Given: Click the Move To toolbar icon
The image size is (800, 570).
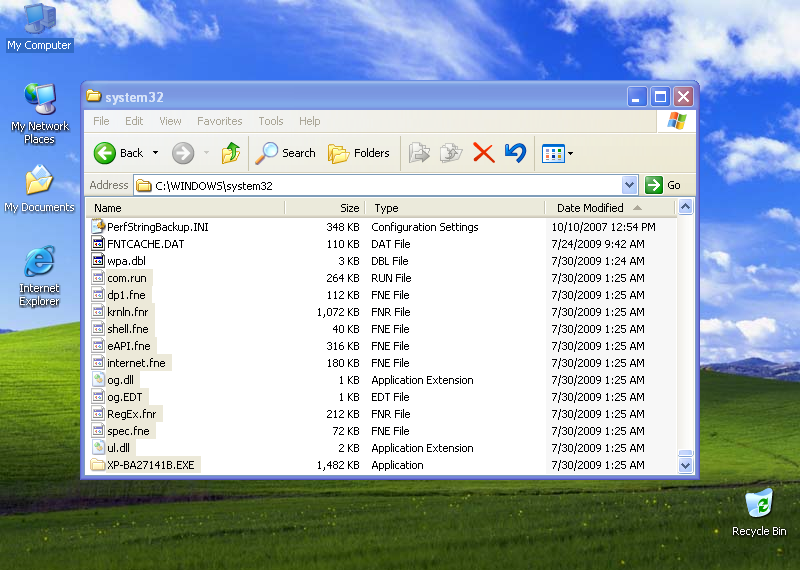Looking at the screenshot, I should tap(419, 153).
